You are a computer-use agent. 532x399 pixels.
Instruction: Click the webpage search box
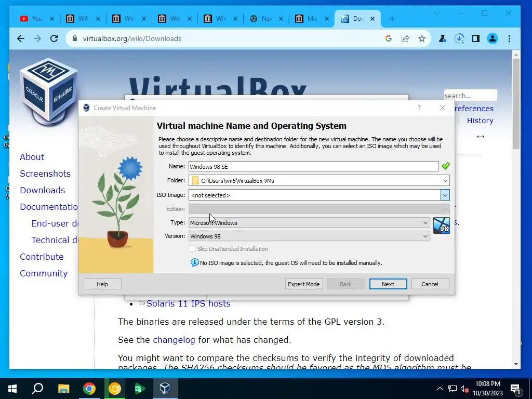470,96
